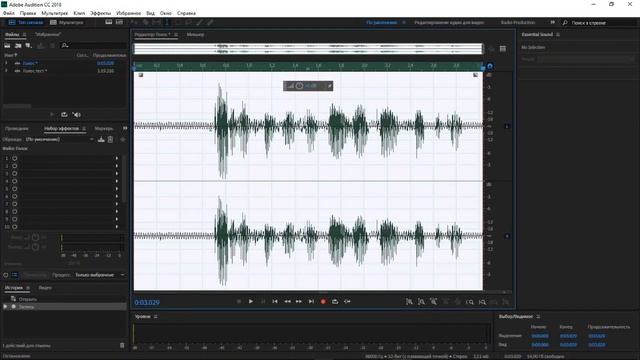Click the timecode display 0:03.029
The image size is (640, 360).
(x=147, y=302)
